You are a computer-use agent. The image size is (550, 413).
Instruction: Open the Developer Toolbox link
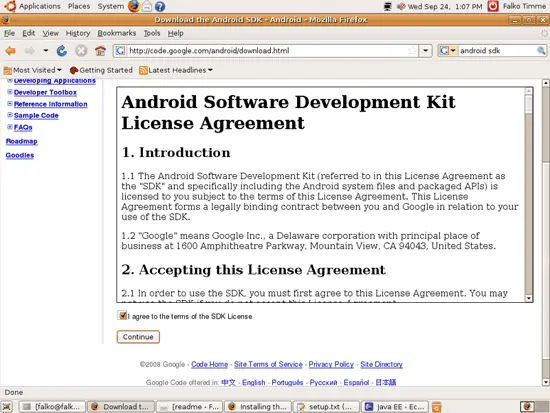pyautogui.click(x=45, y=92)
